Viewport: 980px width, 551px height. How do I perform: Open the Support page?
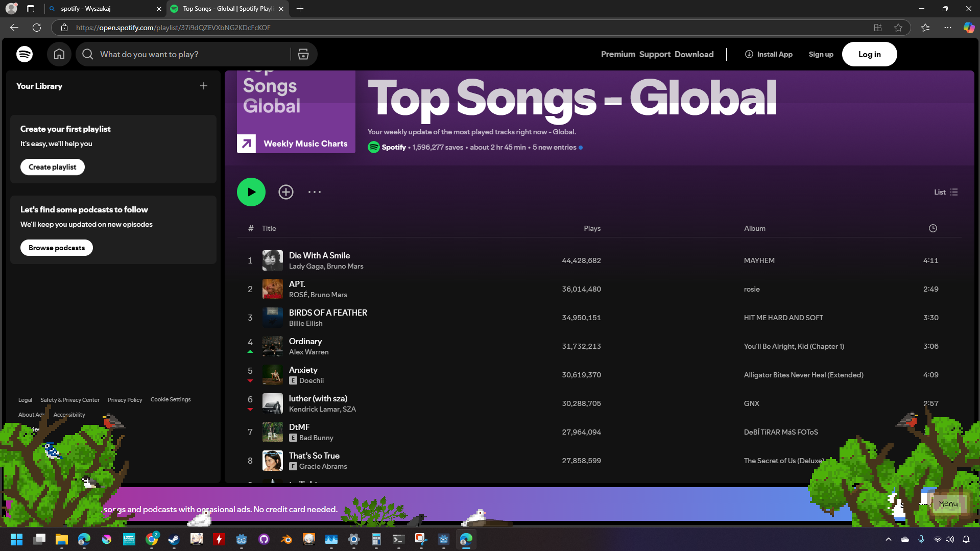click(655, 54)
